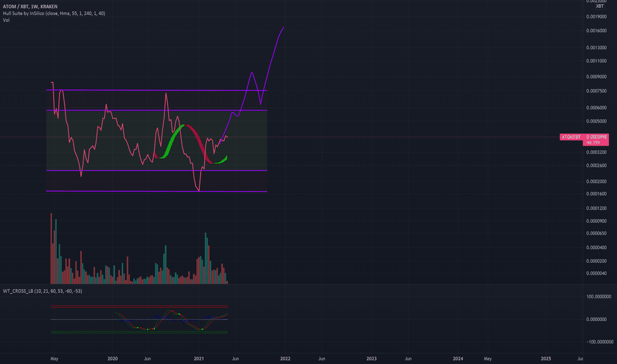
Task: Click the May 2019 time axis label
Action: [54, 359]
